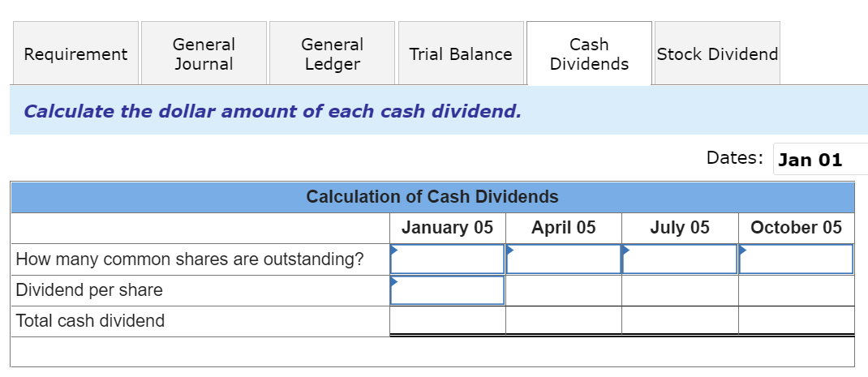Select April 05 dividend per share cell
Image resolution: width=868 pixels, height=377 pixels.
(x=564, y=290)
